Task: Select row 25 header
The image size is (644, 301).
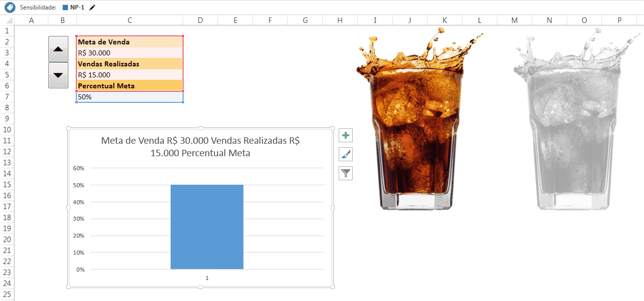Action: click(x=7, y=295)
